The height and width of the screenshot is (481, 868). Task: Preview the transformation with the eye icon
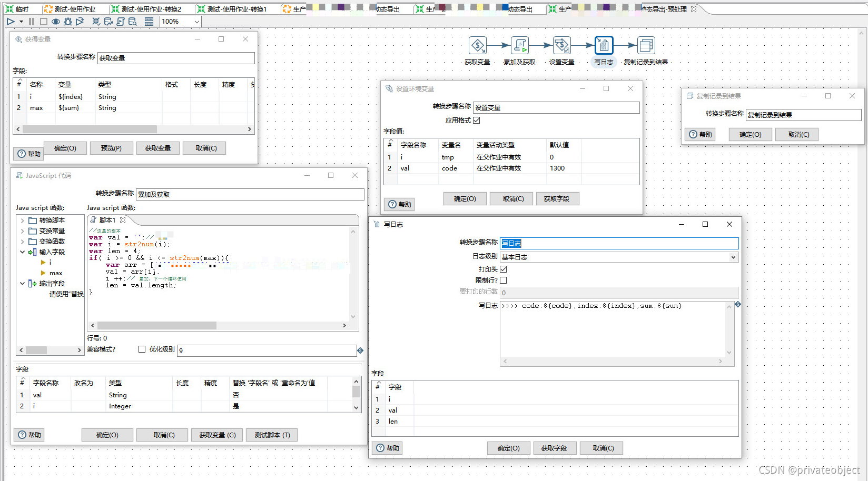(56, 22)
